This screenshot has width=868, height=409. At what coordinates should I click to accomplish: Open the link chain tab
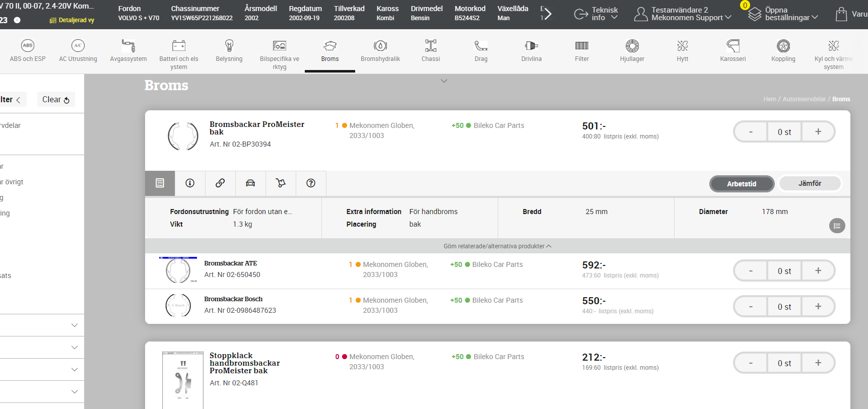tap(220, 183)
